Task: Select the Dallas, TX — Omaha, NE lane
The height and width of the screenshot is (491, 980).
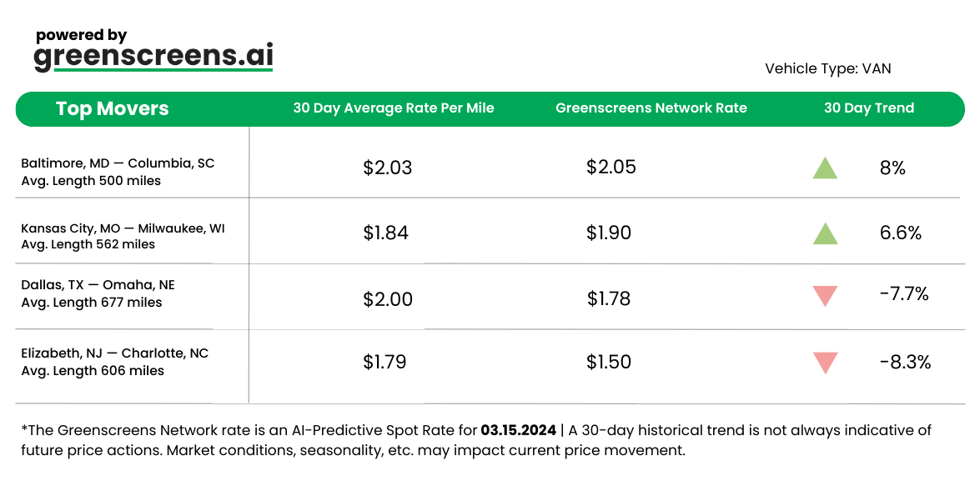Action: (98, 285)
